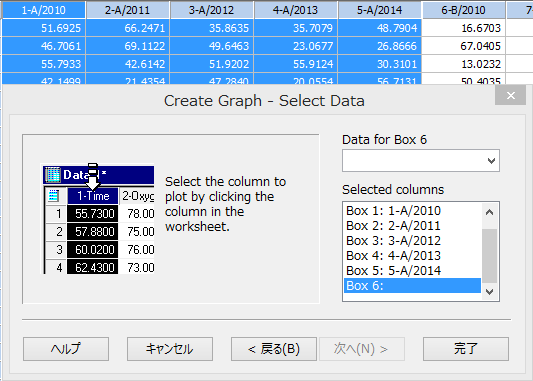Viewport: 533px width, 381px height.
Task: Select Box 1: 1-A/2010 in Selected columns
Action: point(412,211)
